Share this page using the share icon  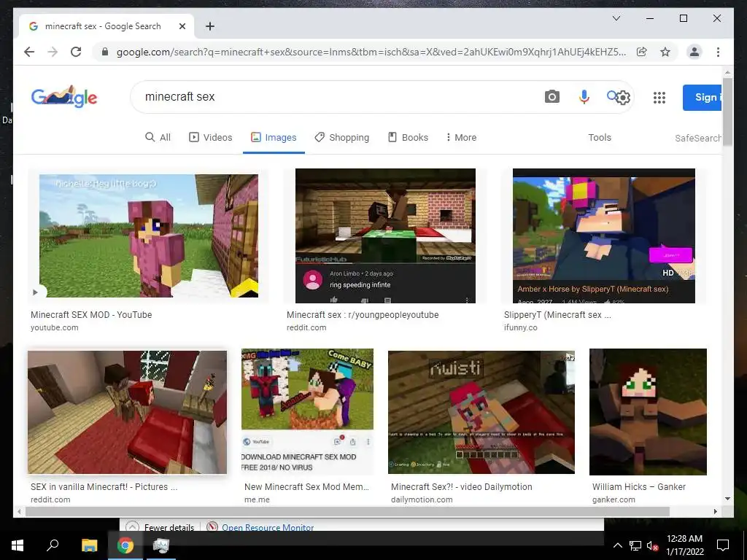coord(642,52)
